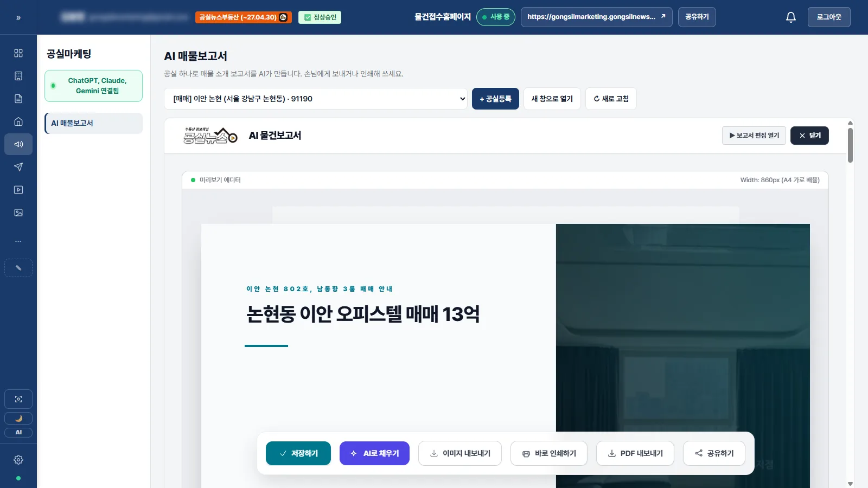Click the dashed pencil edit box
The width and height of the screenshot is (868, 488).
pos(18,268)
